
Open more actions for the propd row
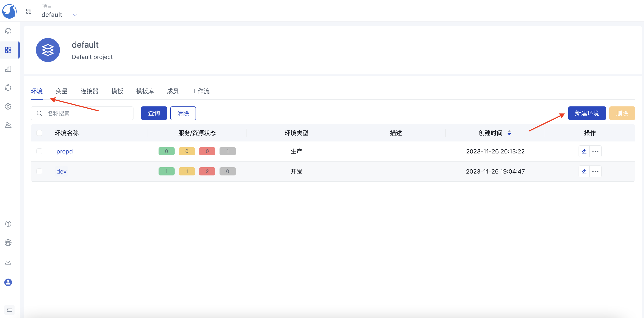pyautogui.click(x=595, y=151)
